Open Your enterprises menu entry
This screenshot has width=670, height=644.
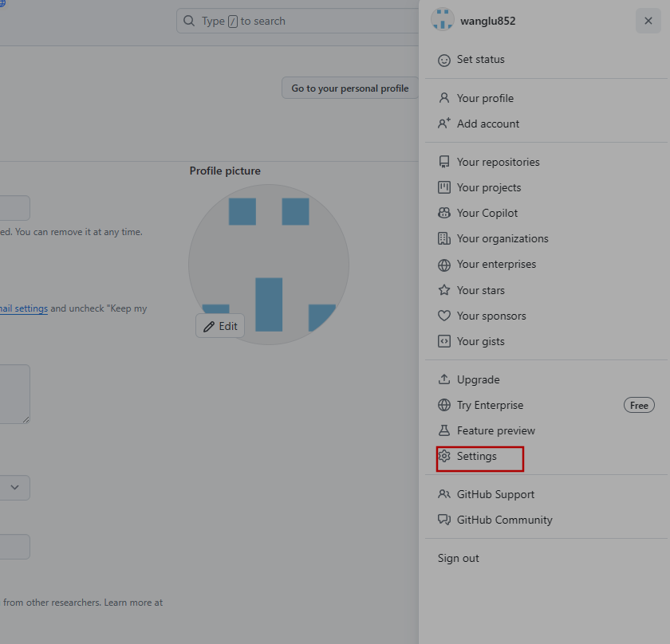click(496, 264)
